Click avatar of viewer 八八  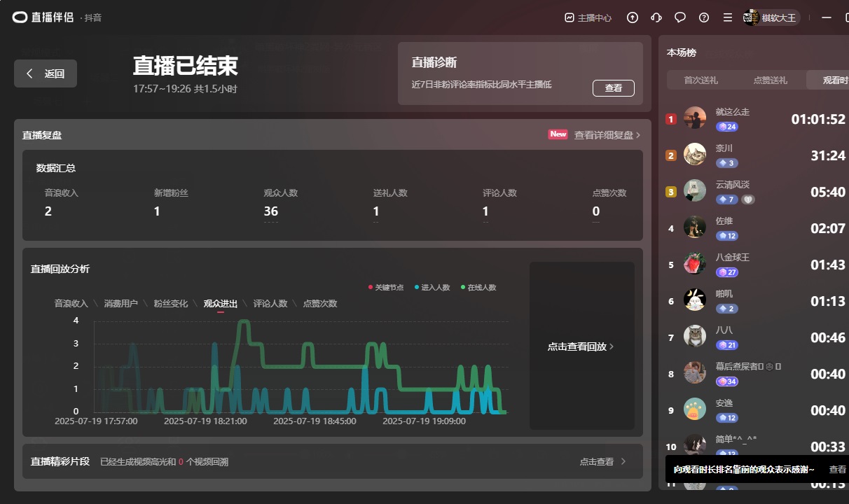695,336
